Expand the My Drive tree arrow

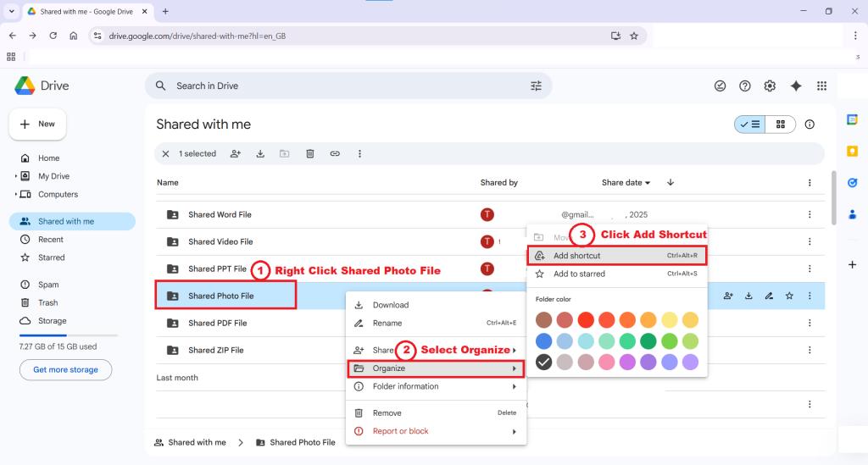pyautogui.click(x=16, y=176)
